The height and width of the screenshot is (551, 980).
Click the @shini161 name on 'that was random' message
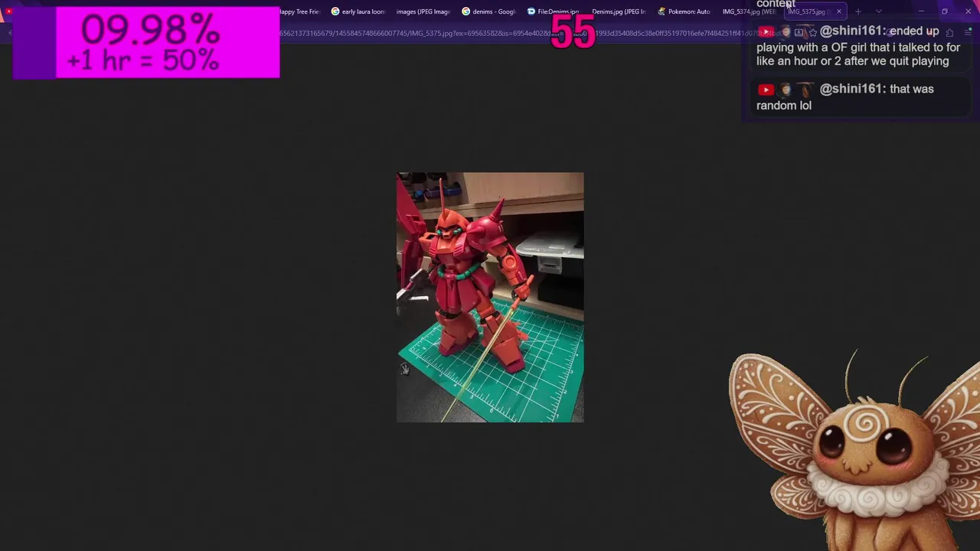coord(852,89)
